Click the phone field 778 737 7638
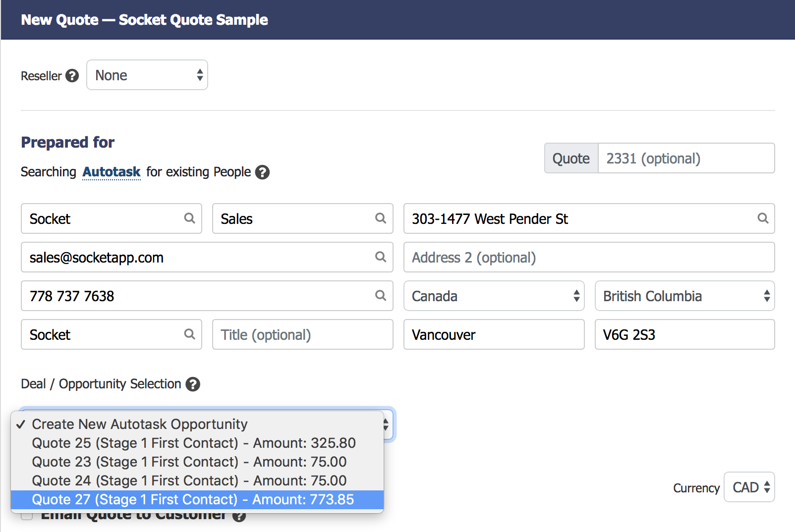The width and height of the screenshot is (795, 532). click(207, 296)
